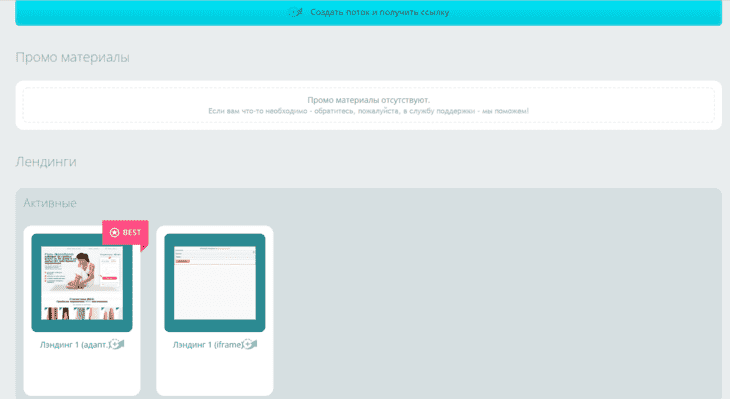
Task: Click the "Активные" section label
Action: [x=50, y=203]
